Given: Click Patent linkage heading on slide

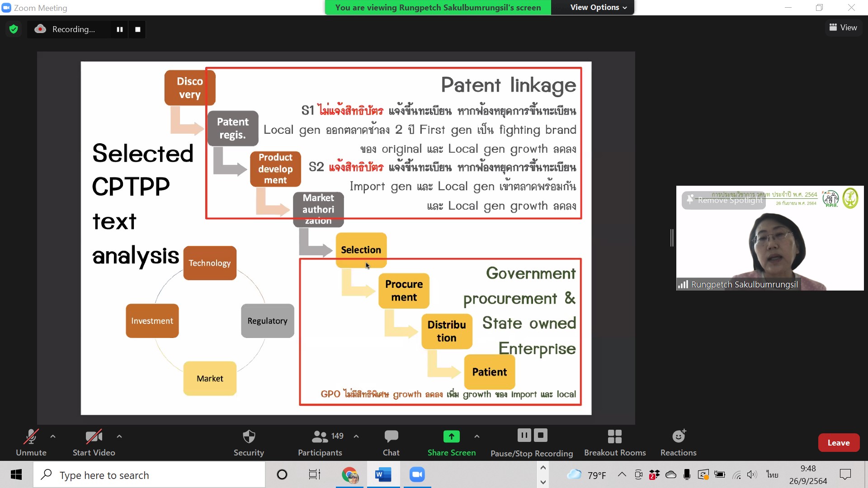Looking at the screenshot, I should click(509, 85).
